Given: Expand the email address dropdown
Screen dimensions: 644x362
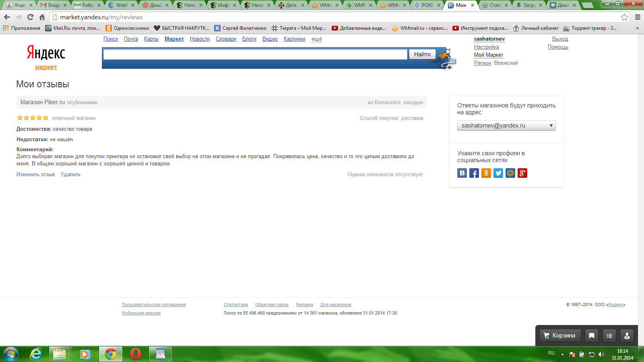Looking at the screenshot, I should tap(506, 125).
